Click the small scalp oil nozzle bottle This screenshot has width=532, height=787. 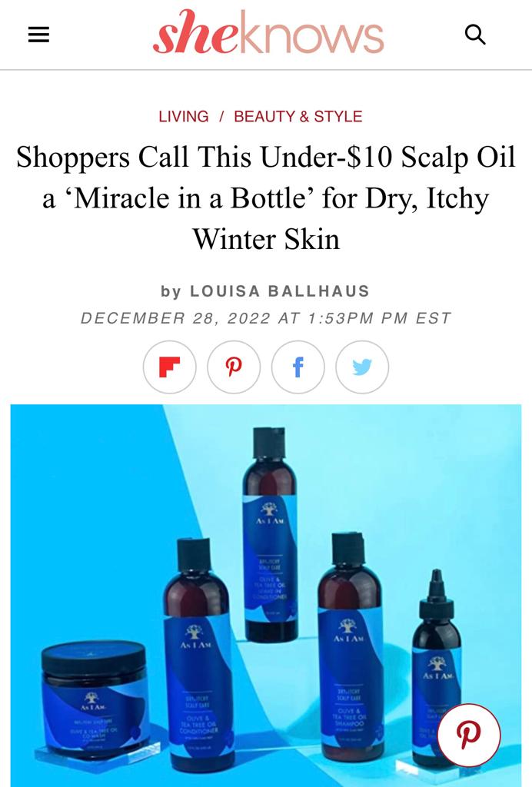coord(436,668)
